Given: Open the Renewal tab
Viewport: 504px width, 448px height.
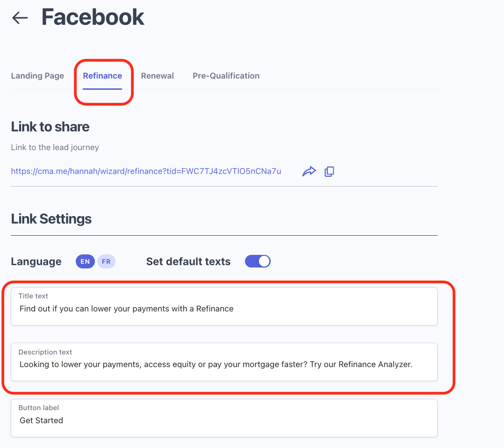Looking at the screenshot, I should 157,76.
